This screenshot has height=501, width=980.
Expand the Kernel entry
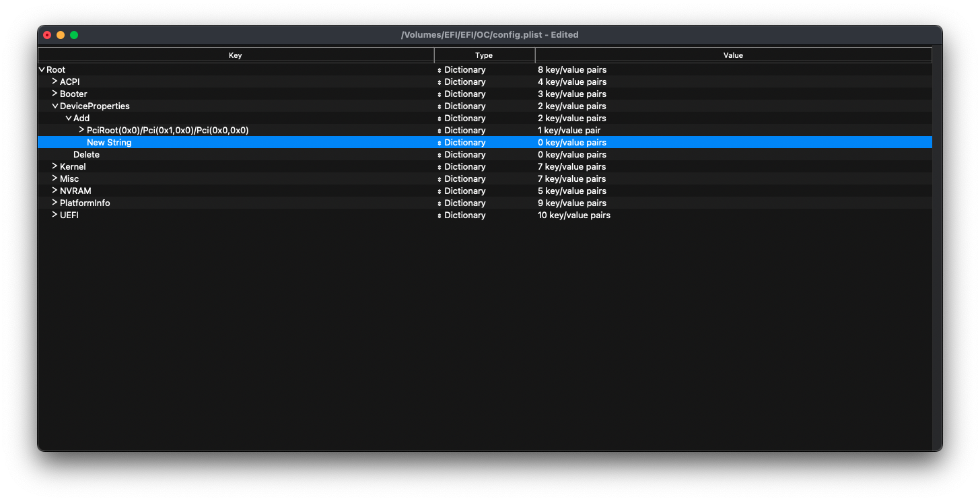pos(55,166)
